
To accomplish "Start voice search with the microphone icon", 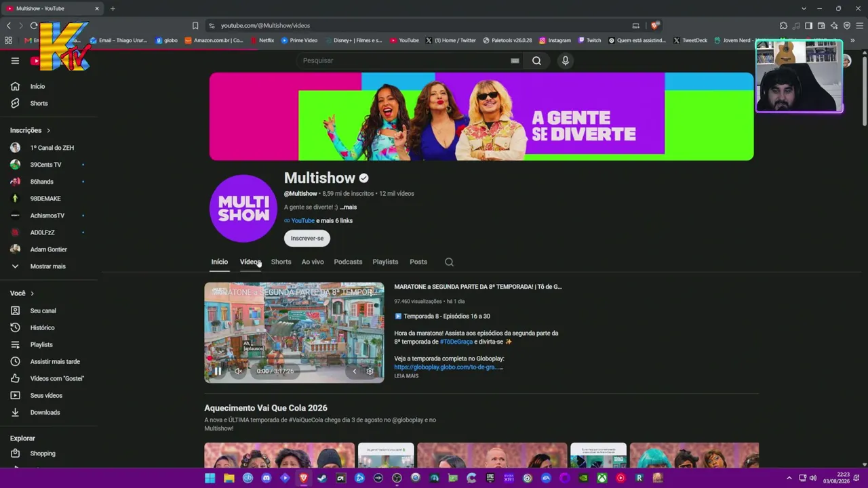I will coord(566,60).
